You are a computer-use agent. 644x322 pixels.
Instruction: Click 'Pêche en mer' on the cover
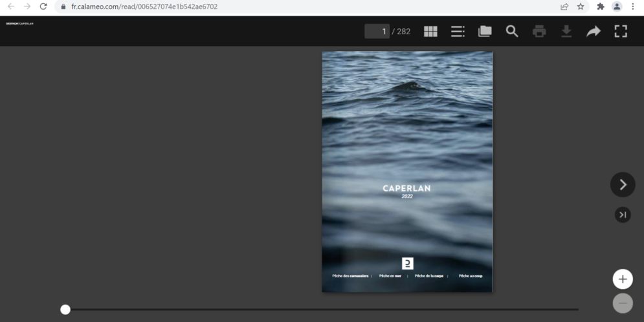coord(390,276)
